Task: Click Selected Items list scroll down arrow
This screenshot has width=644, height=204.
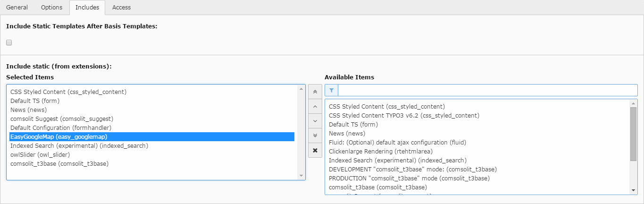Action: click(301, 176)
